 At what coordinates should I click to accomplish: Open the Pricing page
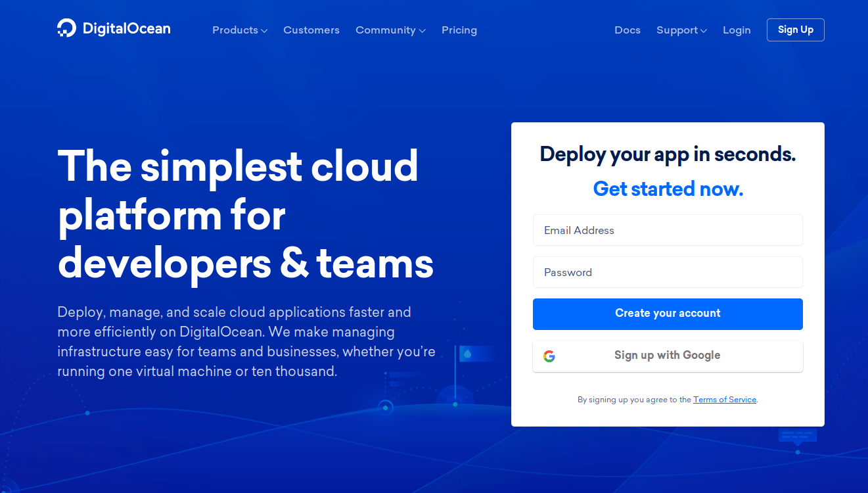[x=459, y=30]
